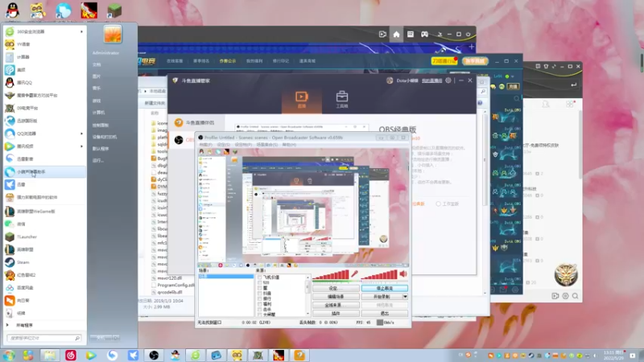The image size is (644, 362).
Task: Switch to the Toolbox tab in Douyu assistant
Action: coord(341,100)
